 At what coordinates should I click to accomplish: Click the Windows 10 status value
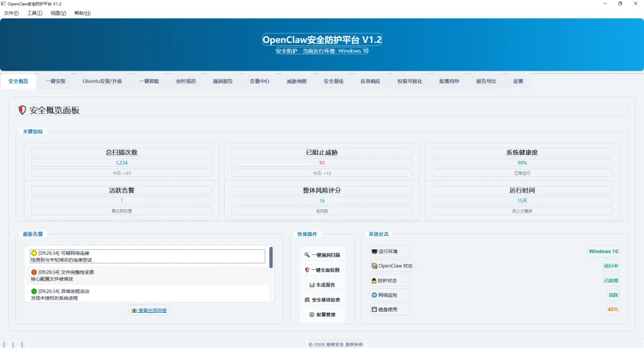603,251
